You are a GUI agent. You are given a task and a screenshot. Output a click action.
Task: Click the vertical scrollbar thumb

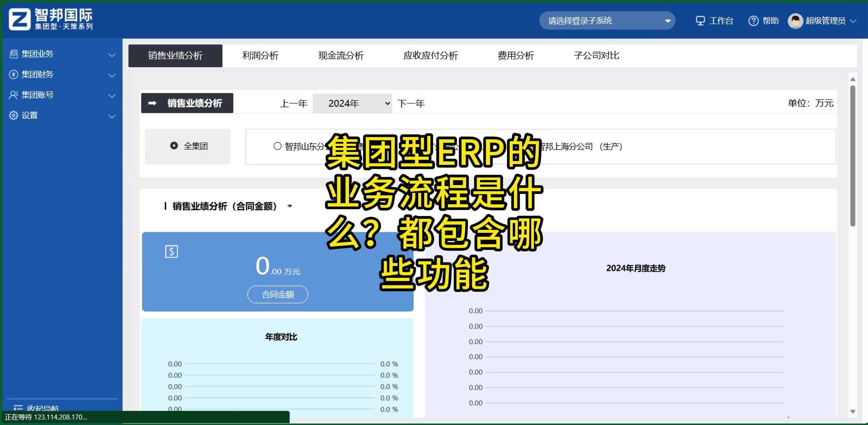853,156
